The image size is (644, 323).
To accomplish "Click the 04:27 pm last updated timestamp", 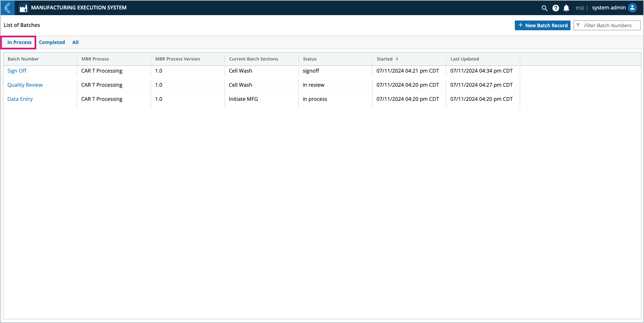I will tap(482, 85).
